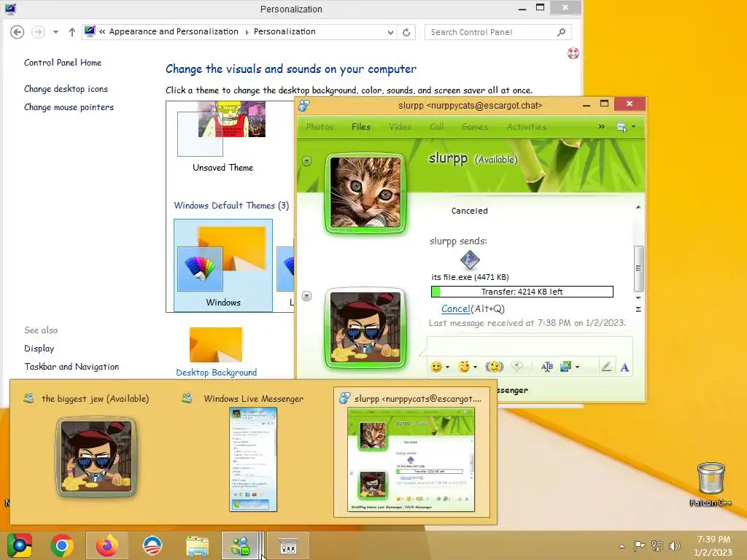Click the chat history scrollbar thumb
Viewport: 747px width, 560px height.
tap(638, 268)
